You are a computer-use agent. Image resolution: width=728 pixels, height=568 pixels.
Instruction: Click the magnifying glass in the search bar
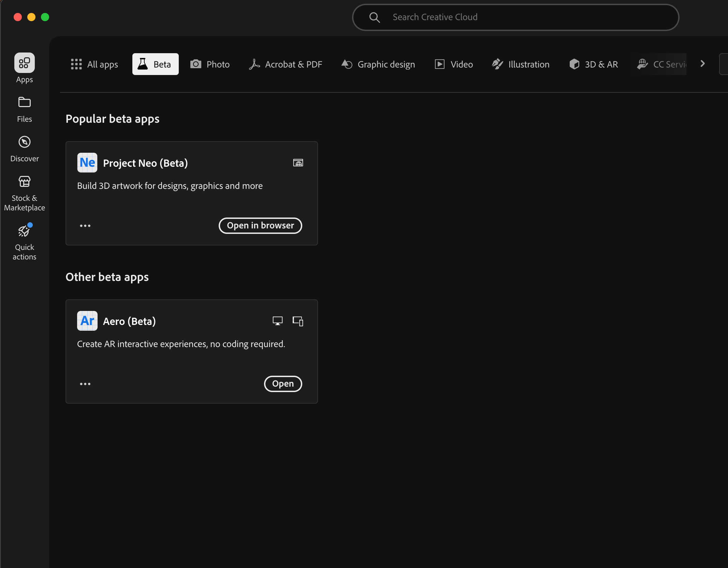point(375,17)
